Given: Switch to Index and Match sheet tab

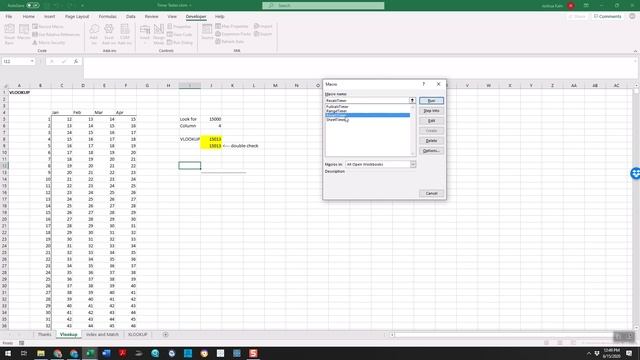Looking at the screenshot, I should [102, 335].
